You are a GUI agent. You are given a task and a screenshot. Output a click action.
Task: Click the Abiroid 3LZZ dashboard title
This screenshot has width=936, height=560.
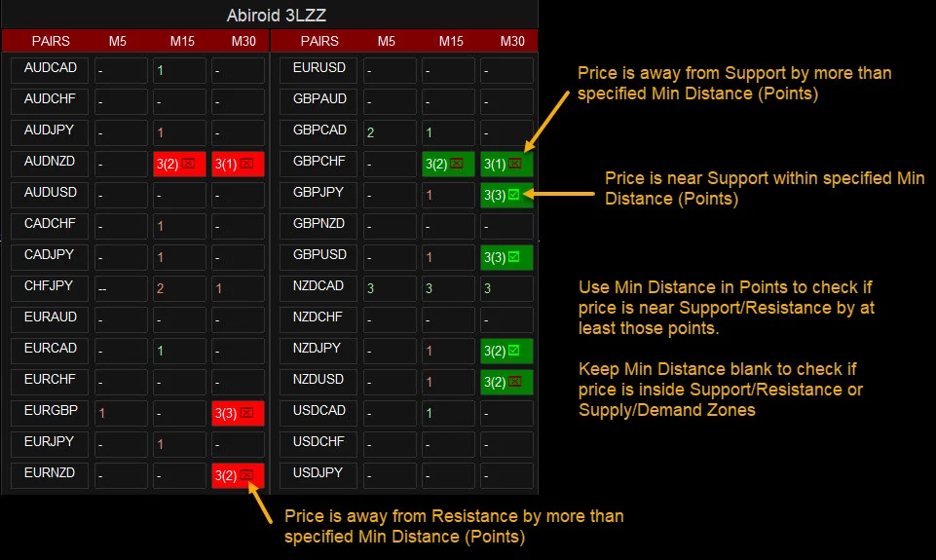pos(270,16)
